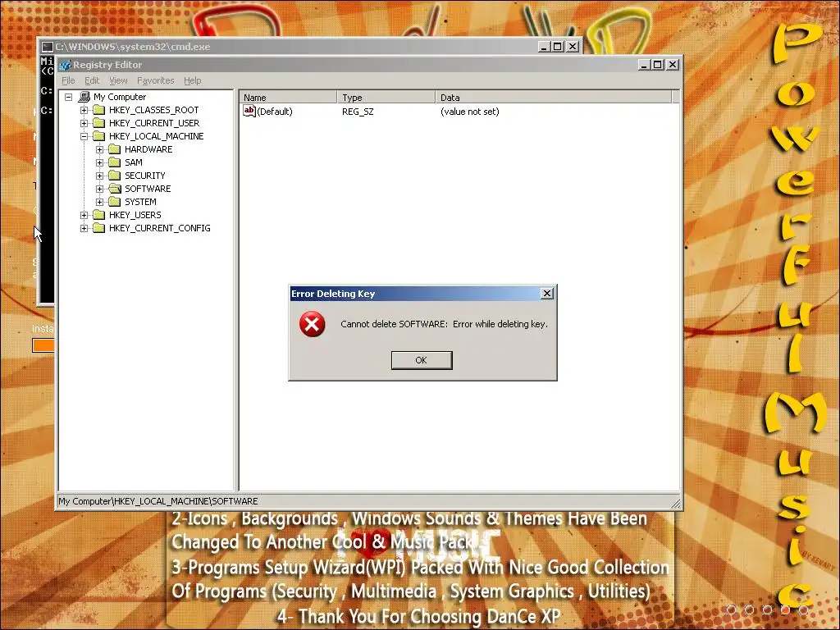Select the SYSTEM key label
840x630 pixels.
tap(140, 202)
